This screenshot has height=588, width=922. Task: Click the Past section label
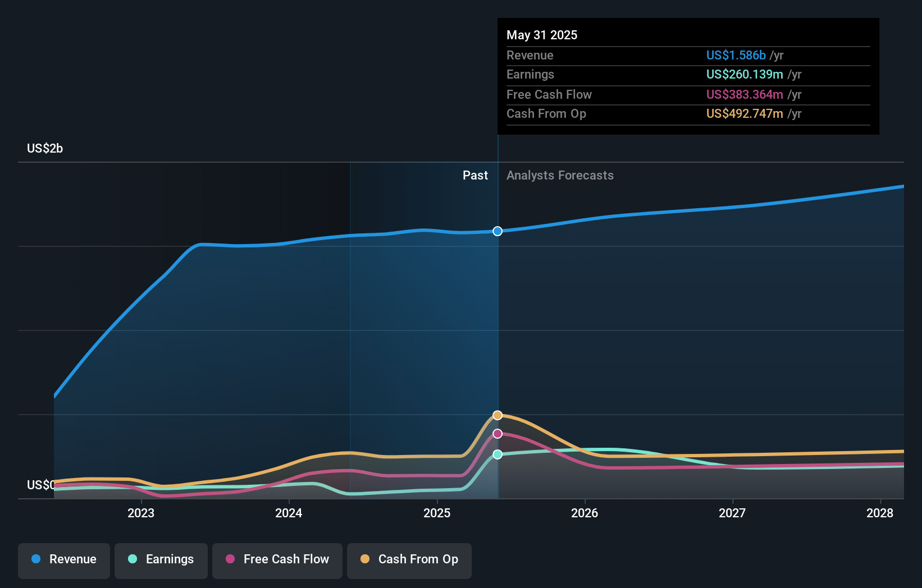475,175
